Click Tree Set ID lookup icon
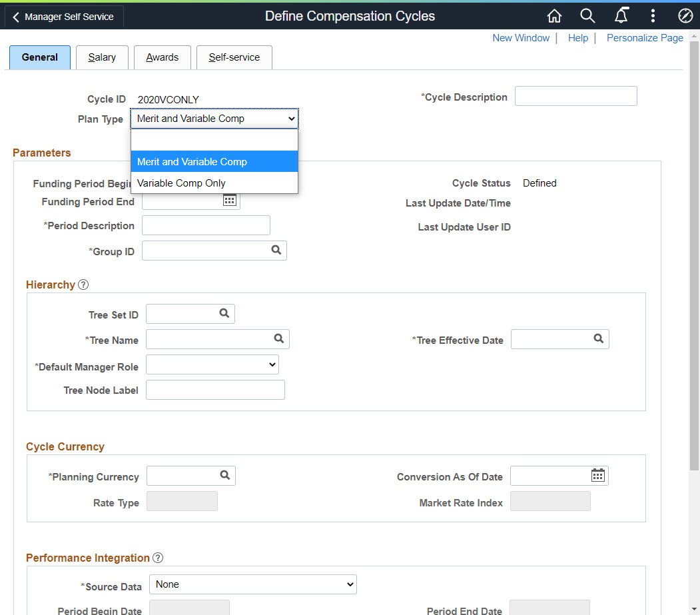 coord(224,313)
